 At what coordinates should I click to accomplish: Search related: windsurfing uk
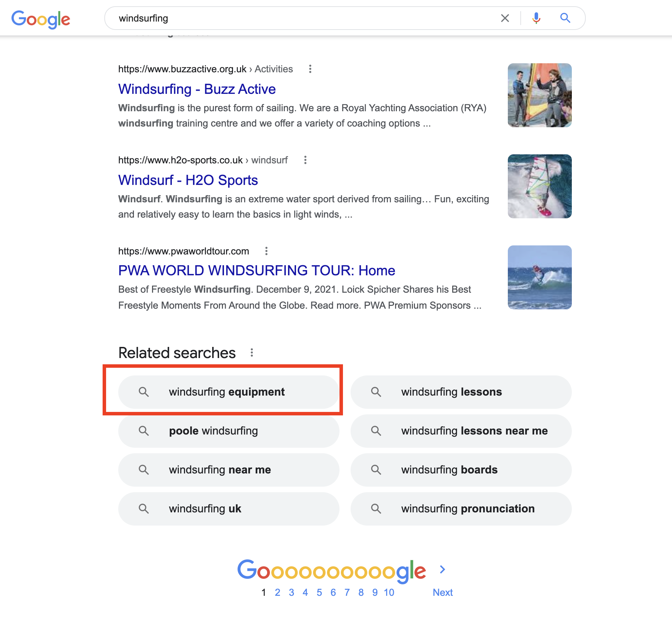click(229, 509)
